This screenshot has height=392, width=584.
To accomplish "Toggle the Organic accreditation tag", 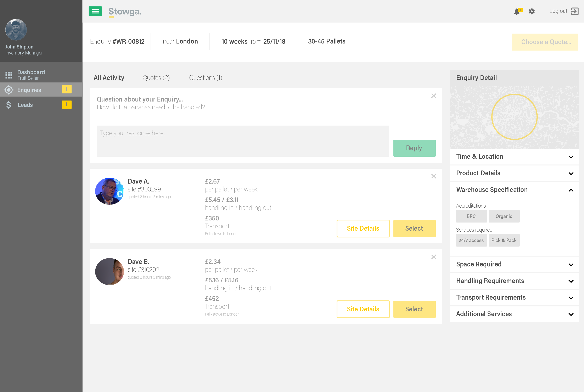I will [504, 216].
